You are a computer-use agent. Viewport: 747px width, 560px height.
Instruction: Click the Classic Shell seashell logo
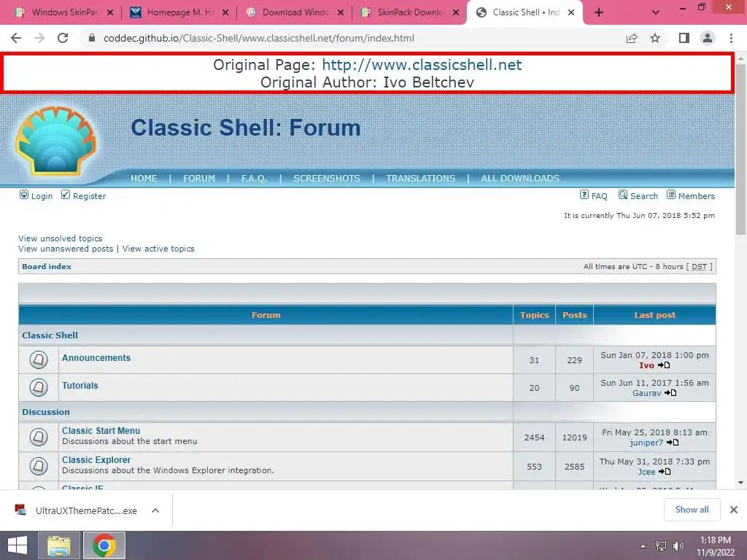tap(56, 141)
